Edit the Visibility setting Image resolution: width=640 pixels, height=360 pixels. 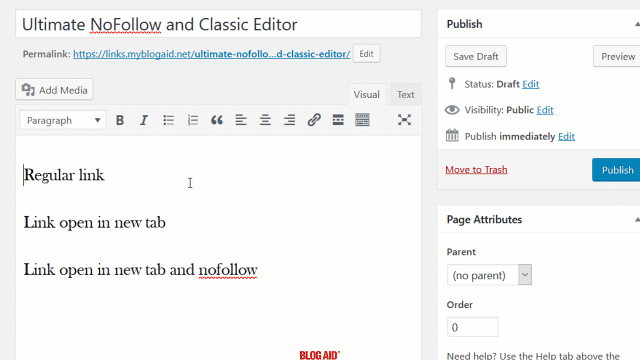pyautogui.click(x=545, y=110)
